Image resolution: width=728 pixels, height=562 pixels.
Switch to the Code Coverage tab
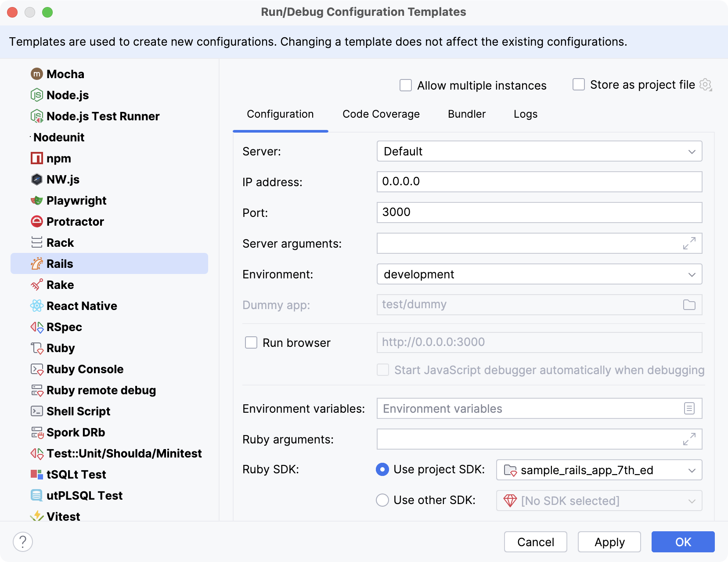coord(381,114)
